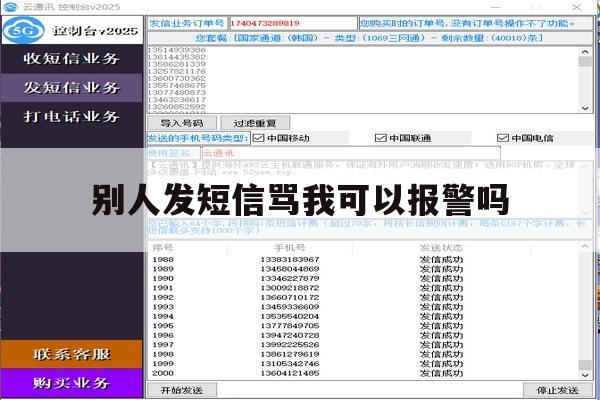Click 发信成功 status in row 1995
Viewport: 600px width, 400px height.
441,326
